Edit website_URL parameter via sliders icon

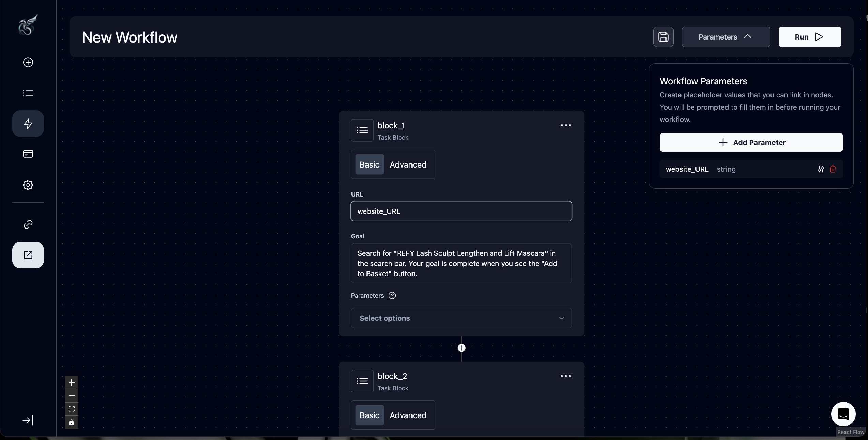821,169
